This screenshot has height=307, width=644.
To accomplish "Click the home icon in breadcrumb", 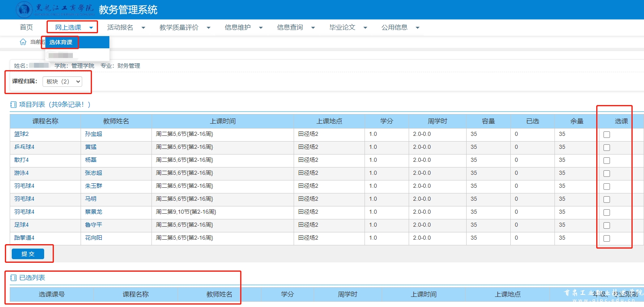I will point(23,42).
